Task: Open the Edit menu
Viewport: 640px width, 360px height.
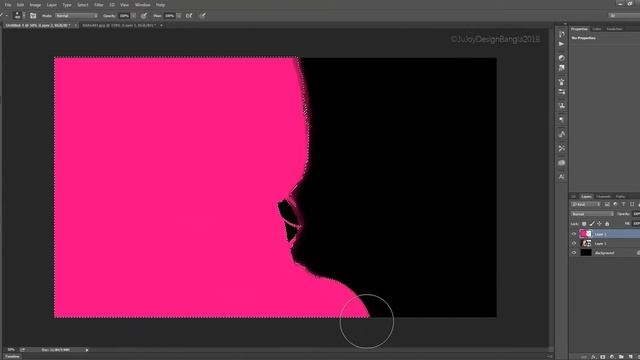Action: [x=20, y=5]
